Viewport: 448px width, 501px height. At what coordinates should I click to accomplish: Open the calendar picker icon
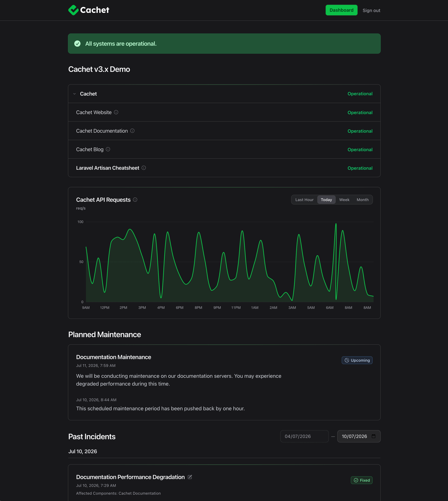pyautogui.click(x=373, y=436)
